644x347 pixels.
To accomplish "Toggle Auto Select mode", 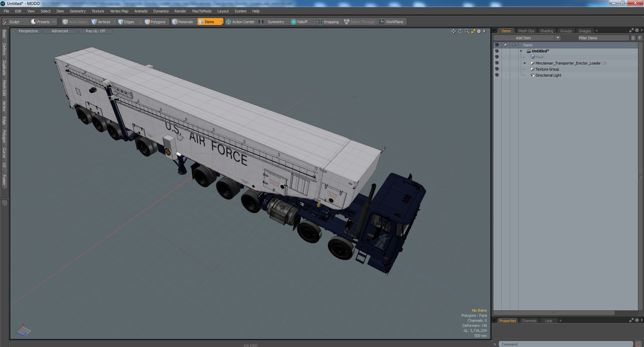I will click(75, 22).
